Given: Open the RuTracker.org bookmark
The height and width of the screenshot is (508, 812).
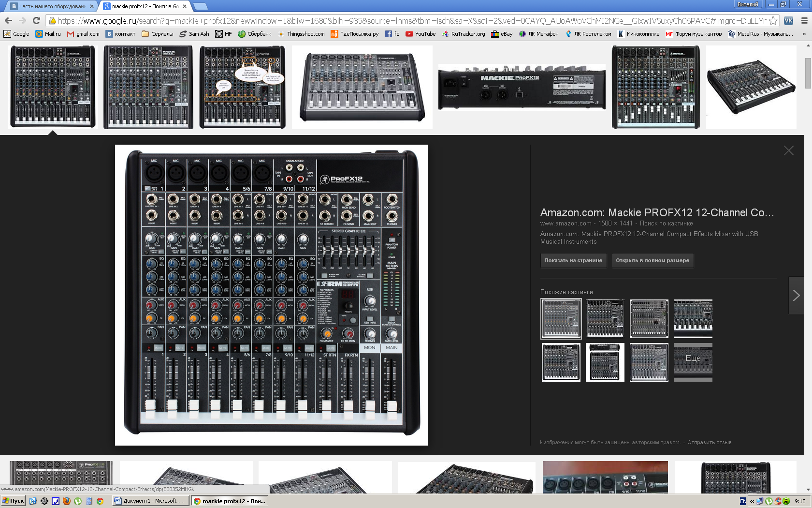Looking at the screenshot, I should click(464, 34).
